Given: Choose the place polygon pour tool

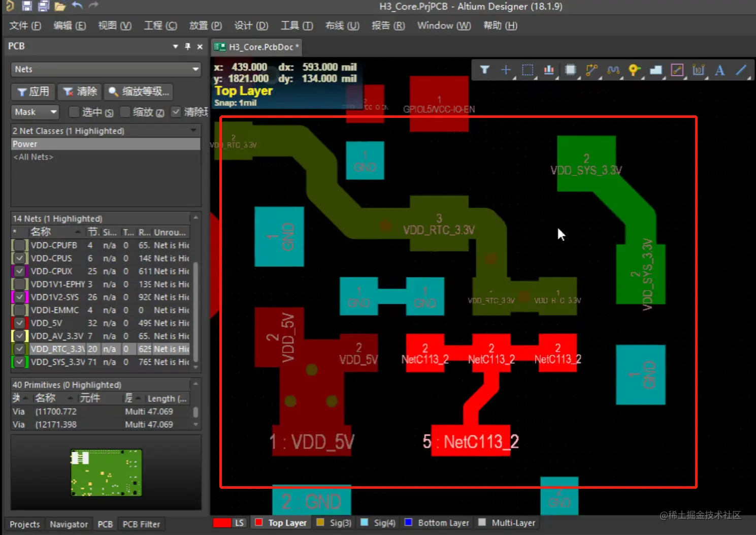Looking at the screenshot, I should 656,70.
